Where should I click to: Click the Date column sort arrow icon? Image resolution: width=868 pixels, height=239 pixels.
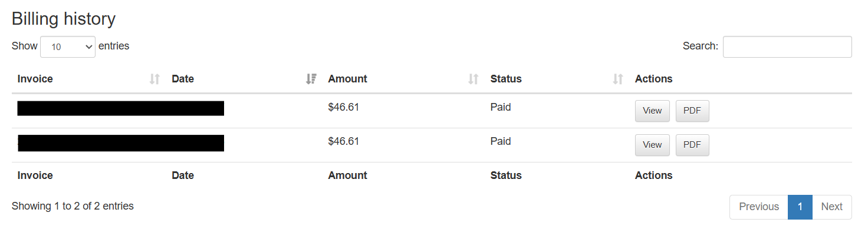coord(311,79)
